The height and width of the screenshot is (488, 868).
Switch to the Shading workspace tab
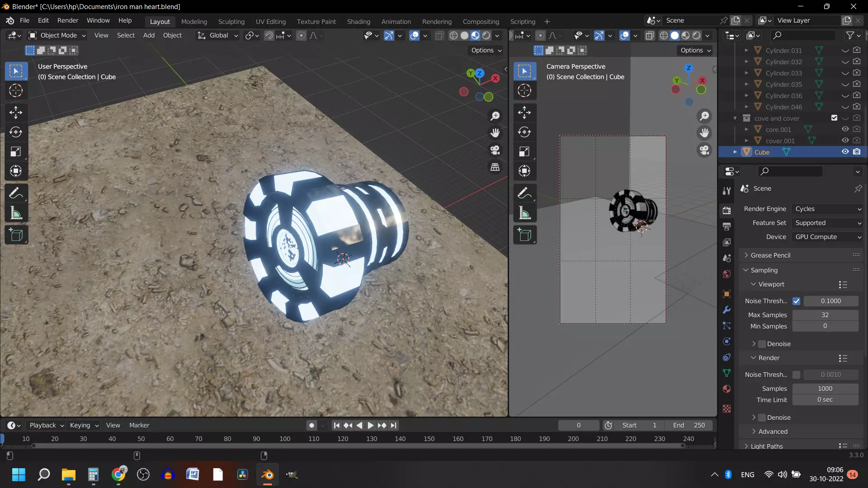(359, 21)
